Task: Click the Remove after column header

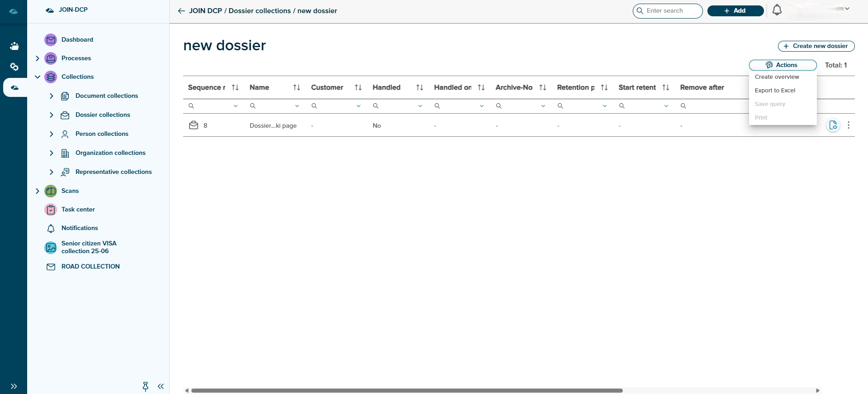Action: click(x=702, y=87)
